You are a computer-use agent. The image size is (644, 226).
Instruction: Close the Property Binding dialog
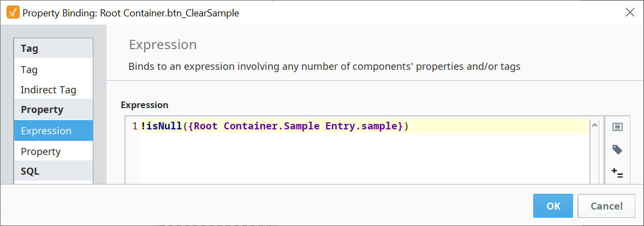click(630, 13)
